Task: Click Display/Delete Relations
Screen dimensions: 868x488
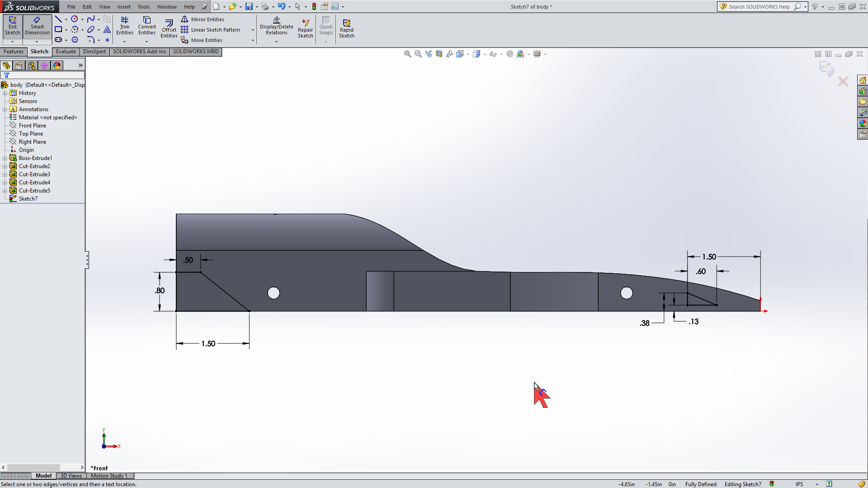Action: (x=276, y=26)
